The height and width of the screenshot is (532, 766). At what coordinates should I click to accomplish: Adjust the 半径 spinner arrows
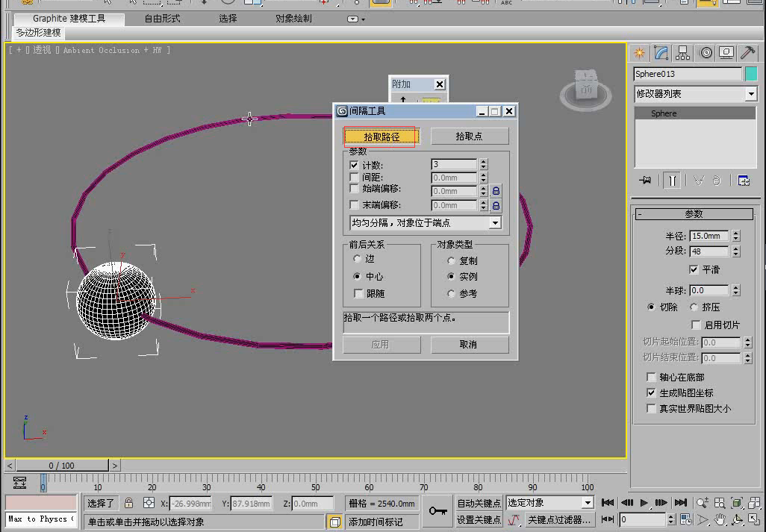coord(736,237)
